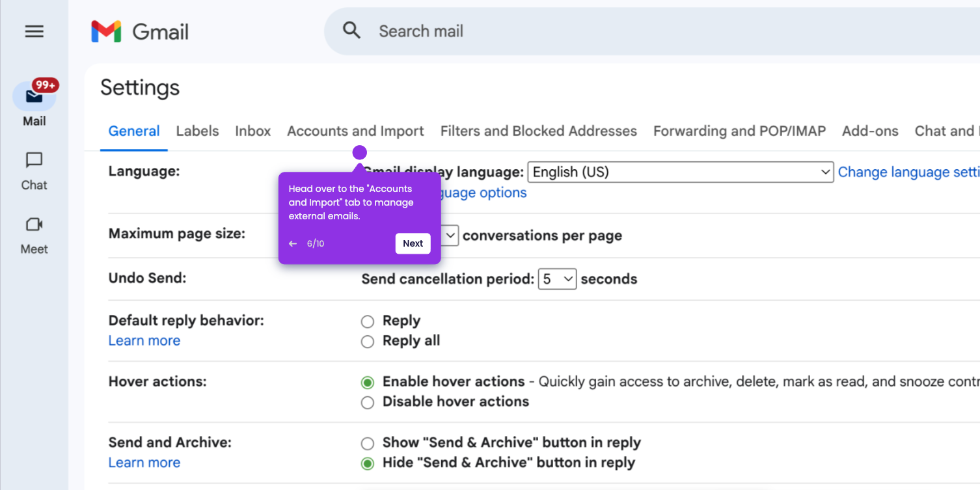Click the search magnifier icon

click(x=351, y=31)
